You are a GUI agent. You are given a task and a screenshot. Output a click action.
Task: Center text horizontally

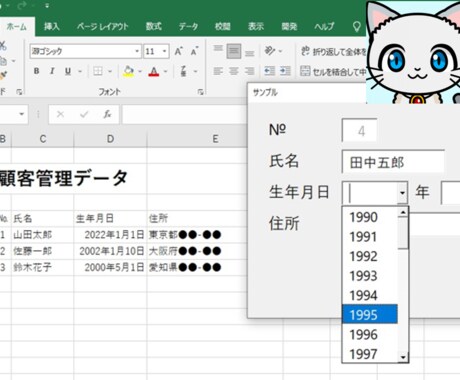click(234, 71)
